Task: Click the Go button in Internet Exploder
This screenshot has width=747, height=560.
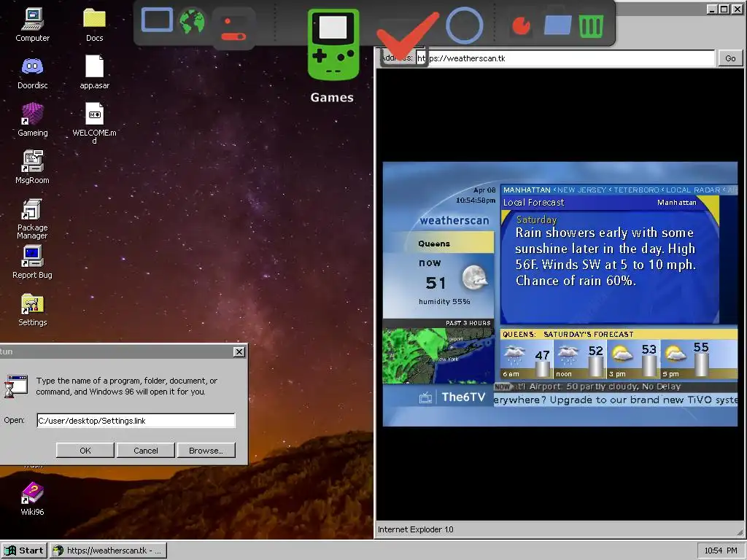Action: [x=729, y=58]
